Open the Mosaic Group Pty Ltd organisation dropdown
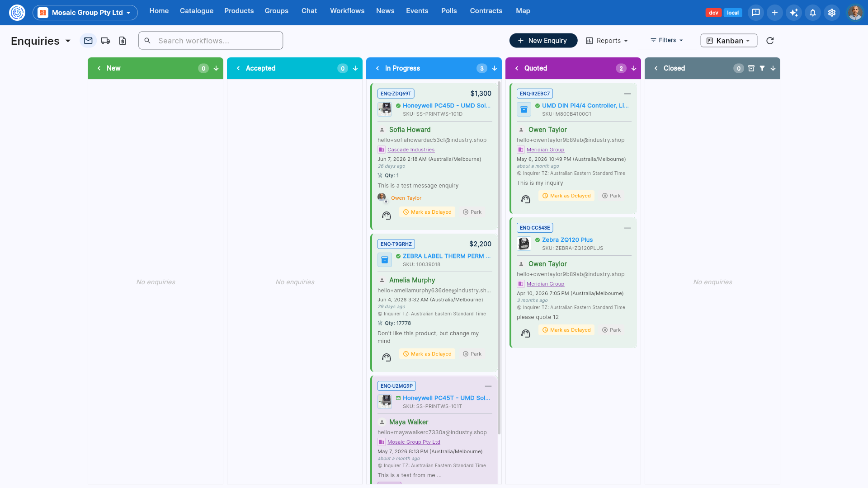The image size is (868, 488). 85,13
